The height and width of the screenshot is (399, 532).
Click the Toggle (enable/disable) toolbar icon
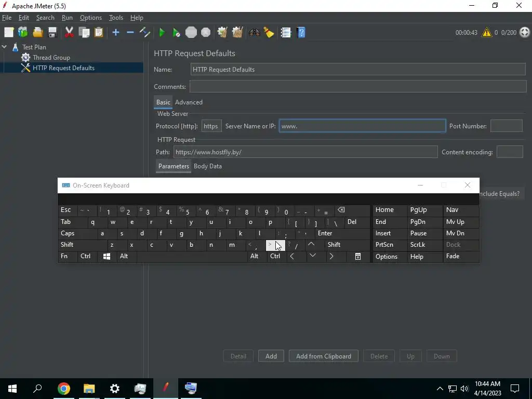point(145,32)
